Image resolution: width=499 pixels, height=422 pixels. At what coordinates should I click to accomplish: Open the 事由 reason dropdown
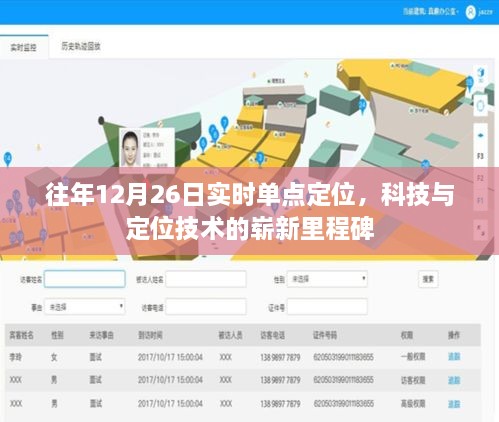(85, 307)
